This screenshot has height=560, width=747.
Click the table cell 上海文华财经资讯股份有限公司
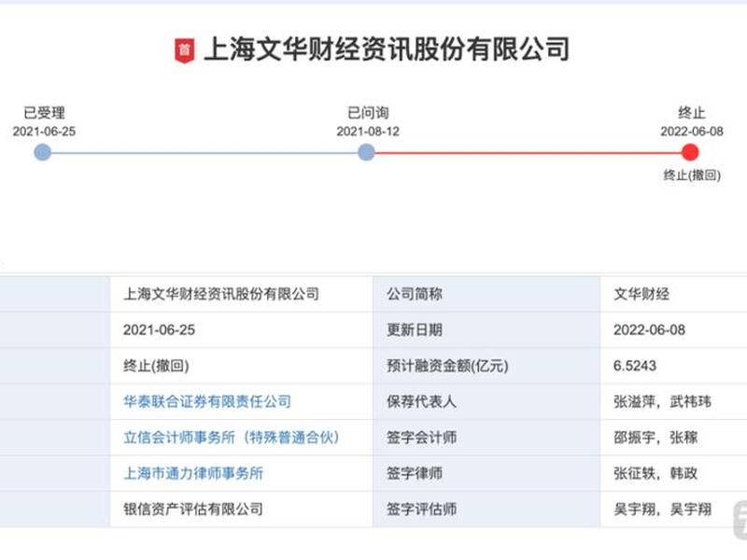click(x=242, y=294)
